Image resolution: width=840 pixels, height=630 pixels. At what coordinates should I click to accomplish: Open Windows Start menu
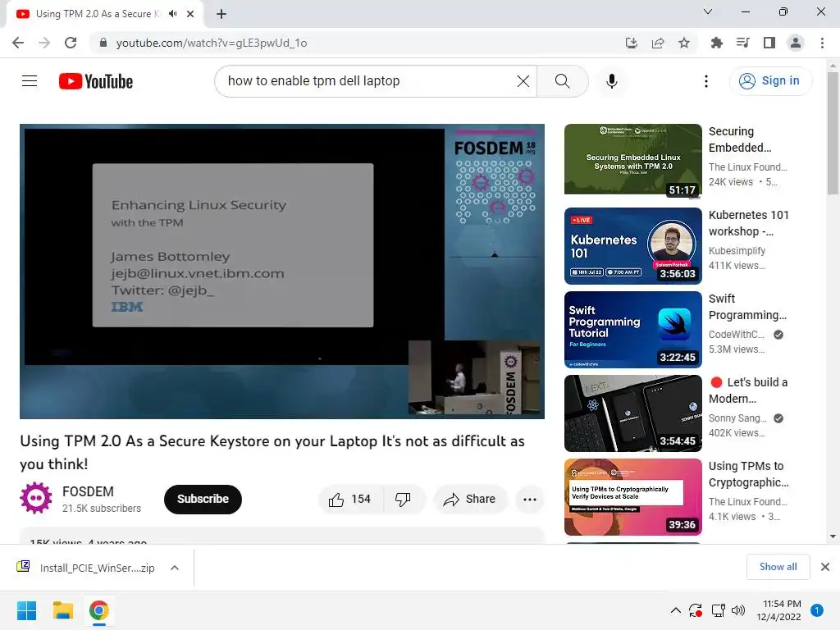pyautogui.click(x=27, y=610)
